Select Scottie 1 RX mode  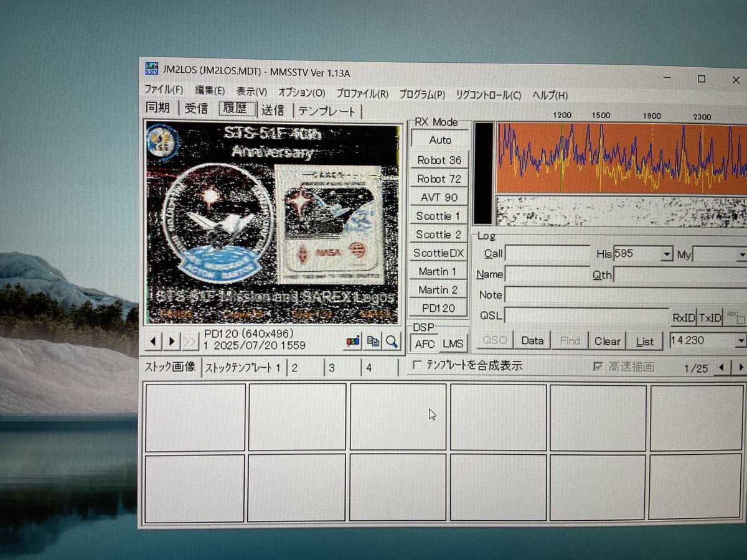click(439, 216)
